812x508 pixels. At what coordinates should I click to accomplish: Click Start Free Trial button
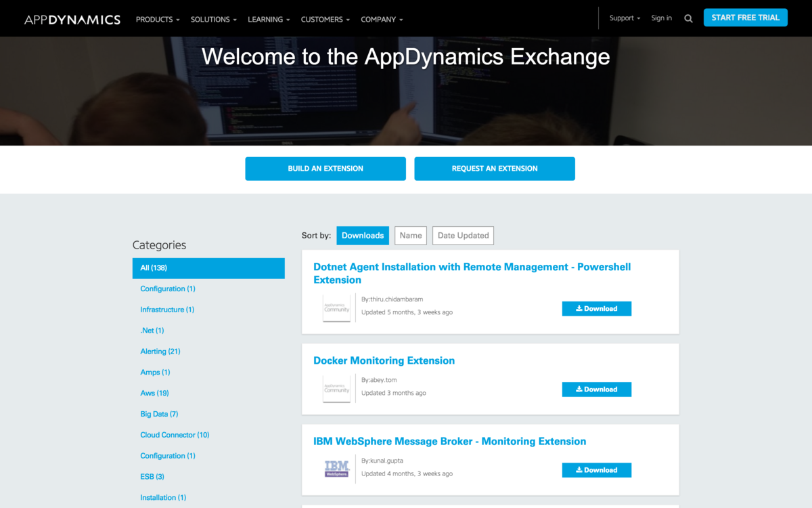(746, 18)
